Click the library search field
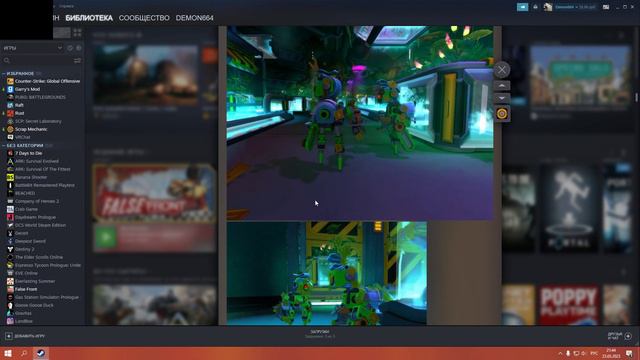This screenshot has height=360, width=640. coord(38,60)
